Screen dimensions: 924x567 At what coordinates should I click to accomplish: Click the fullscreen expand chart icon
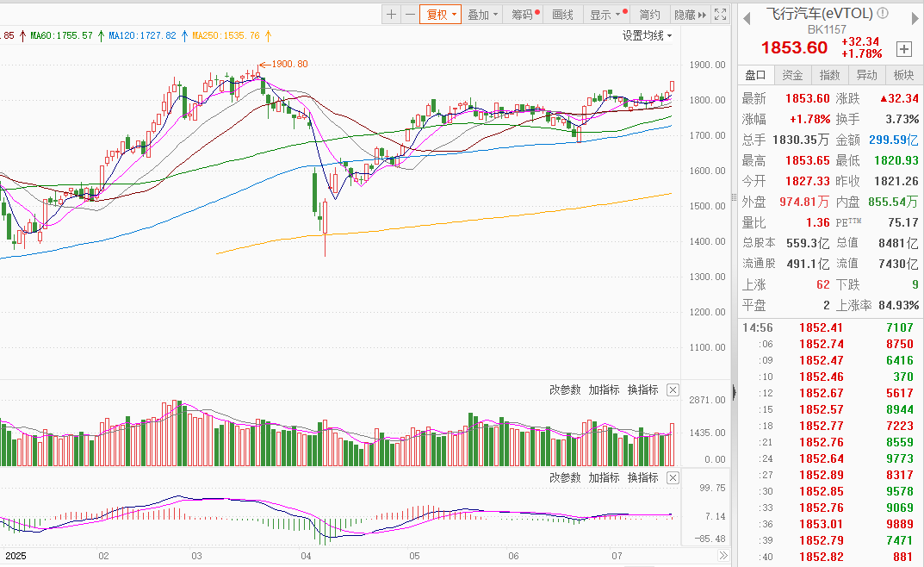(x=721, y=15)
